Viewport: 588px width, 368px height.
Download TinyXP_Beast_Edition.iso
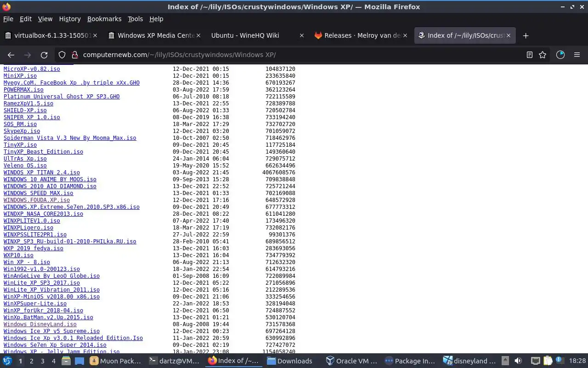[43, 152]
